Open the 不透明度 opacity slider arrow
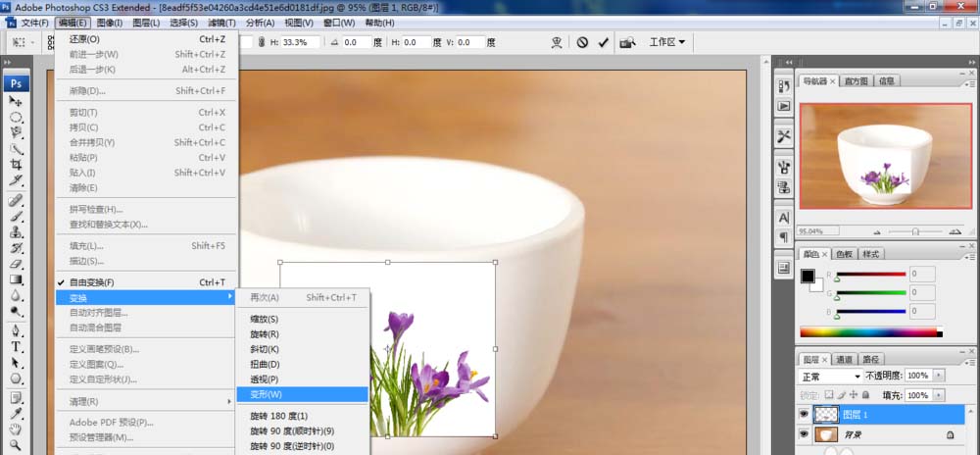The image size is (980, 455). click(940, 376)
